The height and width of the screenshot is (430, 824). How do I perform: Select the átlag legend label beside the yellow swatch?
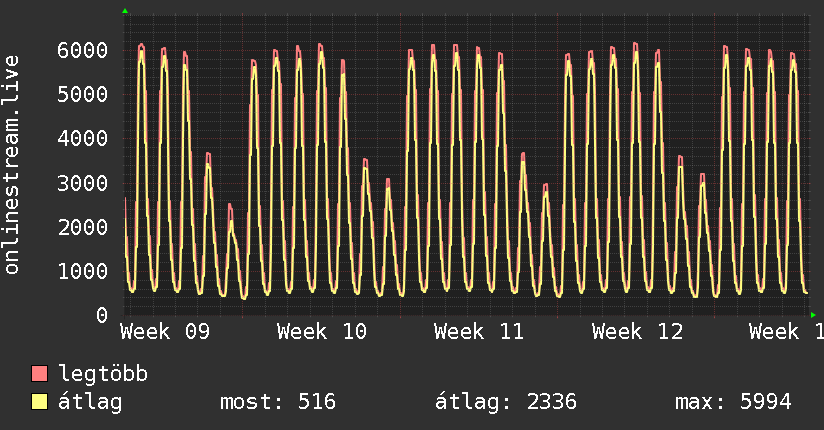[x=90, y=402]
